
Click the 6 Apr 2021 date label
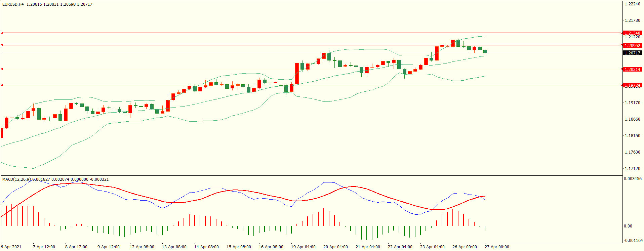[x=11, y=247]
